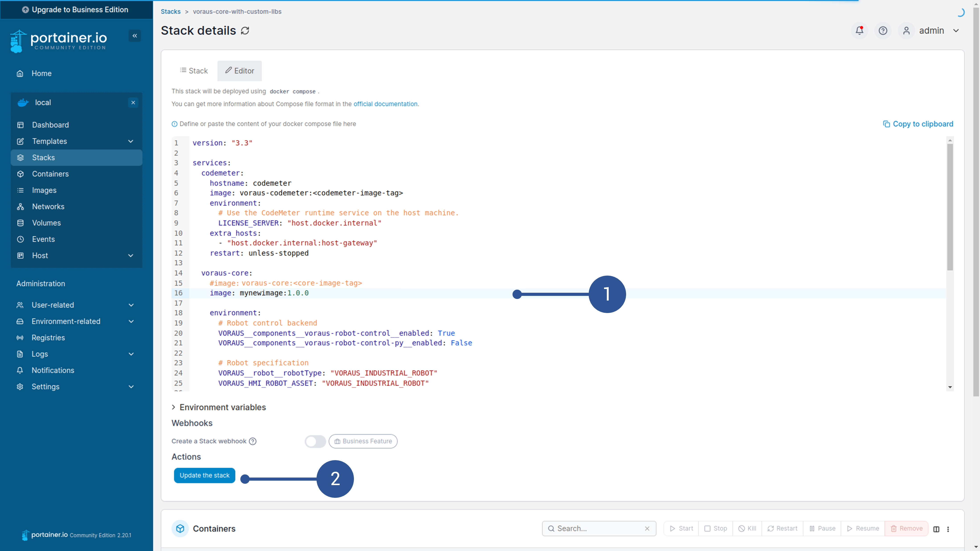Click the webhook help tooltip icon
This screenshot has height=551, width=980.
tap(253, 441)
